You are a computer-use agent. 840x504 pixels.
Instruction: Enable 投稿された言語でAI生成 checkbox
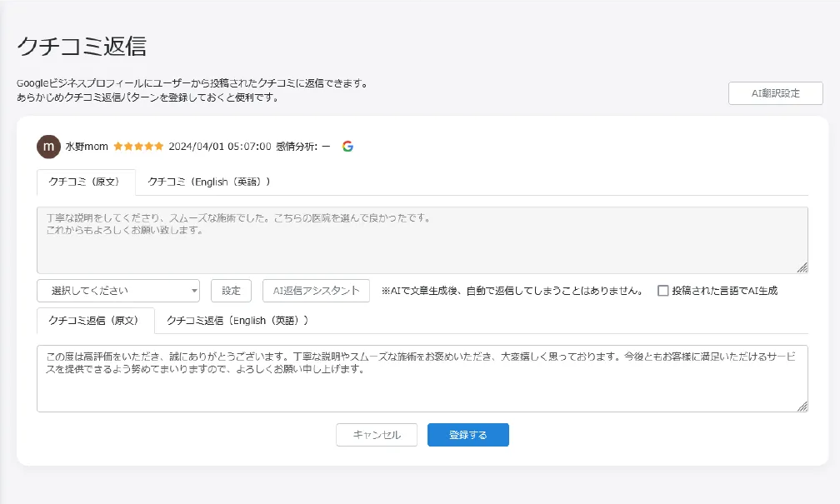pos(663,290)
